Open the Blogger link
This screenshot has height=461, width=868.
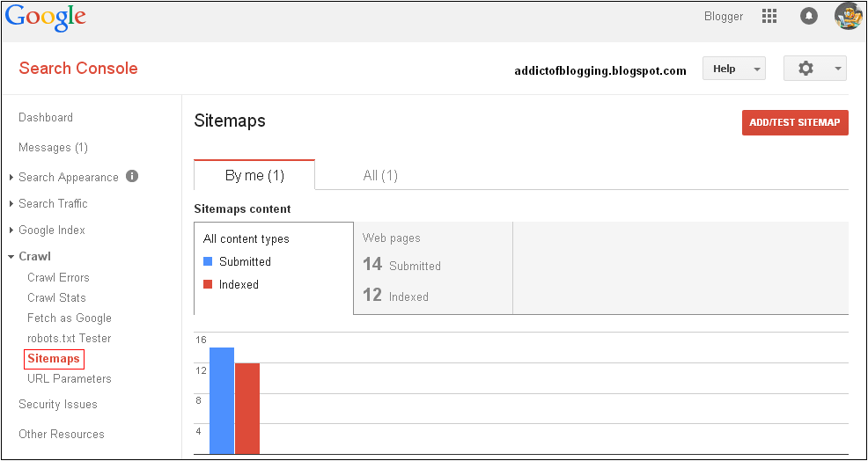tap(724, 17)
